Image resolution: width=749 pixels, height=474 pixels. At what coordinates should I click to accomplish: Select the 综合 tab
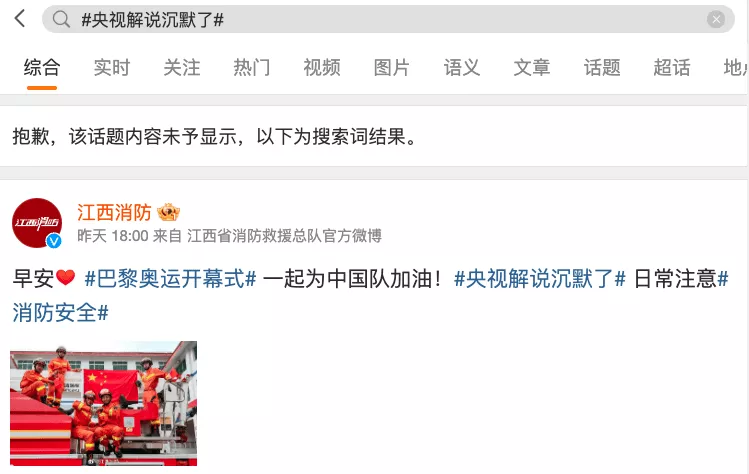(x=42, y=68)
